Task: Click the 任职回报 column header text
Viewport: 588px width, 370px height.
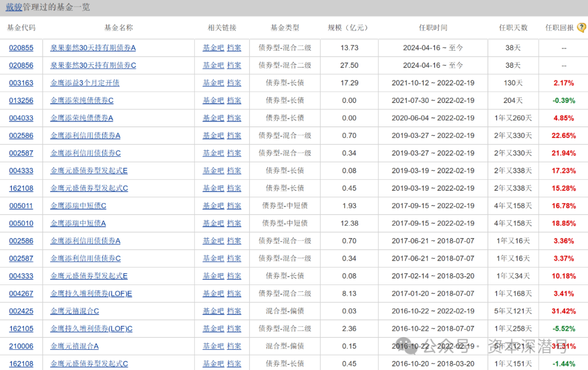Action: click(x=560, y=27)
